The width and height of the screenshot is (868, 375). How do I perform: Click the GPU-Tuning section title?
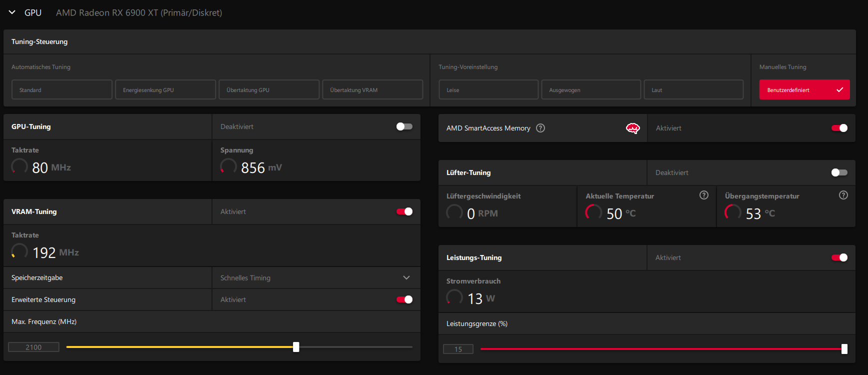click(x=31, y=126)
